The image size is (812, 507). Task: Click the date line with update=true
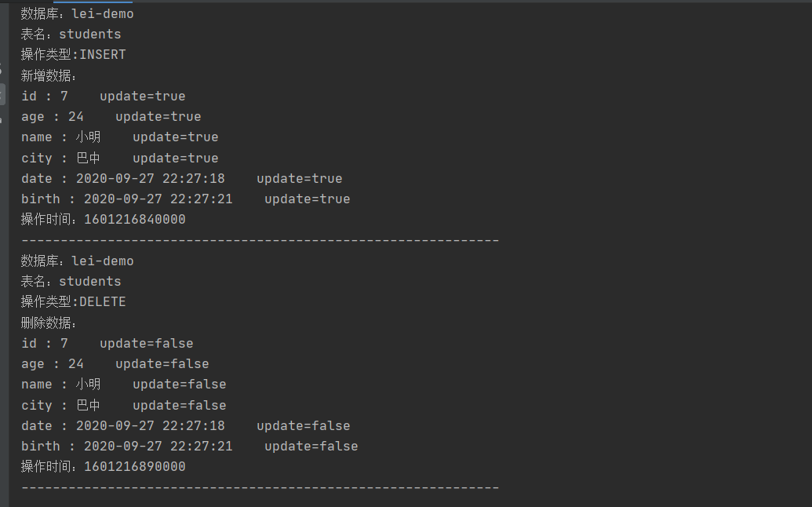(182, 179)
